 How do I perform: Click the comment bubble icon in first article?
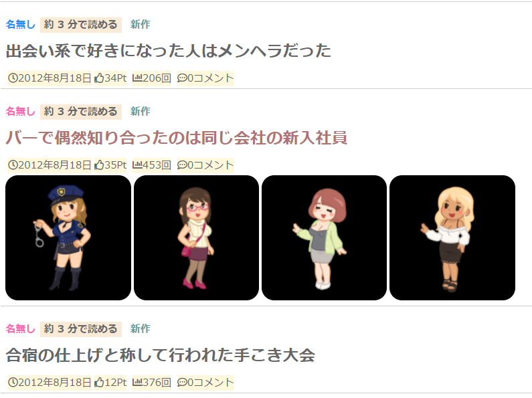(x=182, y=78)
